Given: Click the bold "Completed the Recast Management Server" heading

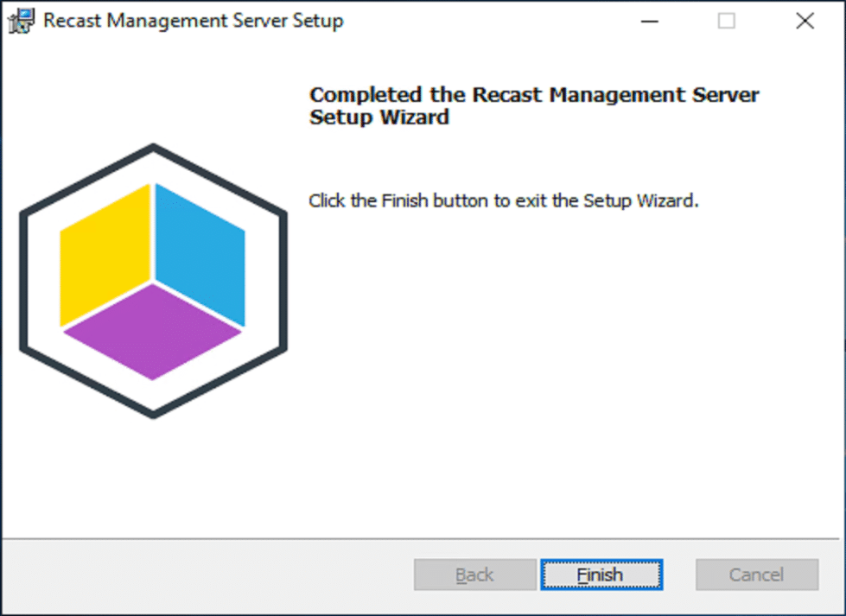Looking at the screenshot, I should [x=534, y=95].
